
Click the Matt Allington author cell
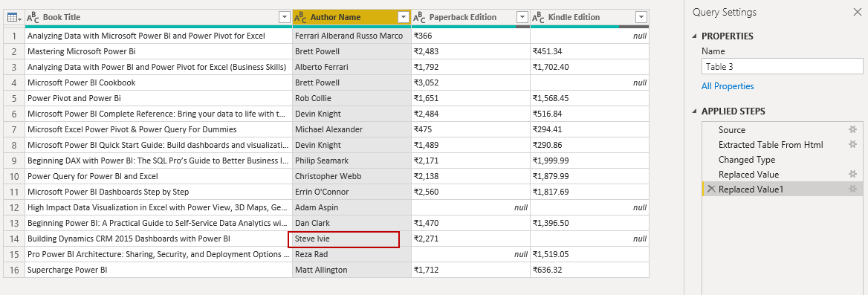352,270
